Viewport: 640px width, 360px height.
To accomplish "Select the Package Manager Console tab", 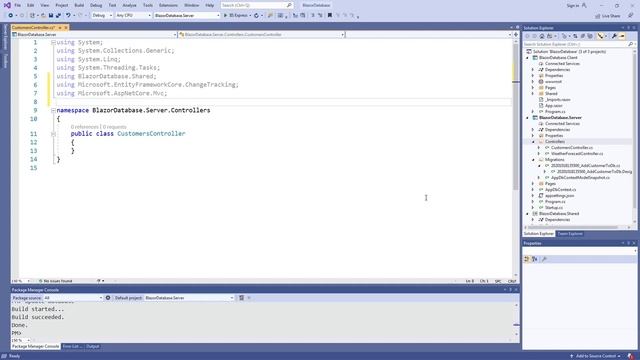I will coord(36,347).
